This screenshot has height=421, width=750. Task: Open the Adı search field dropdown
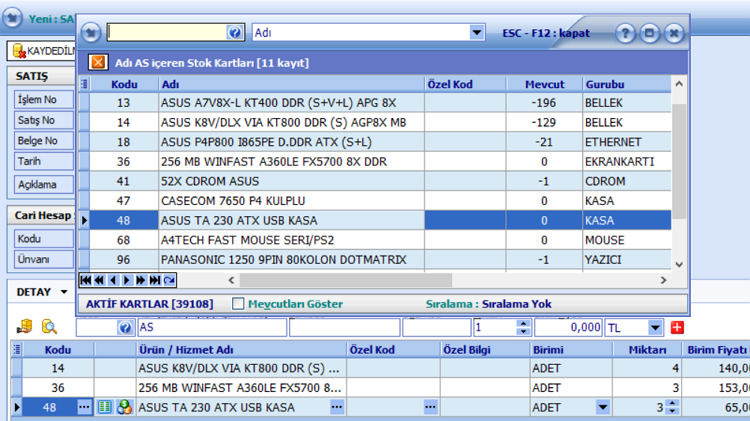click(476, 33)
